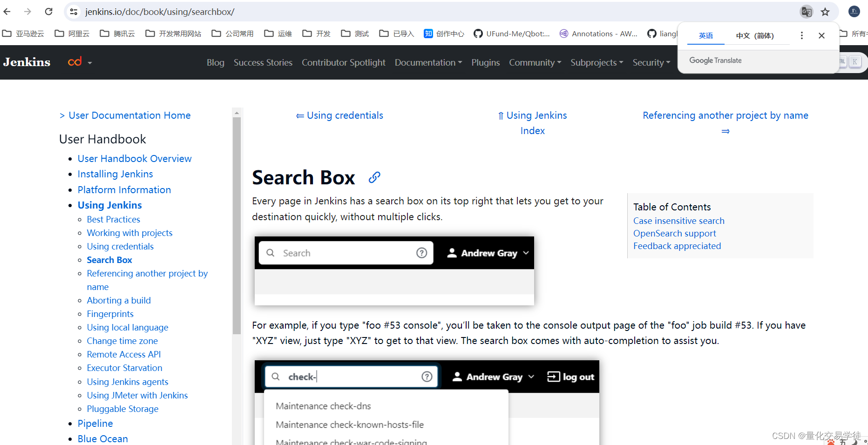Jump to Case insensitive search section
Viewport: 868px width, 445px height.
[x=679, y=221]
